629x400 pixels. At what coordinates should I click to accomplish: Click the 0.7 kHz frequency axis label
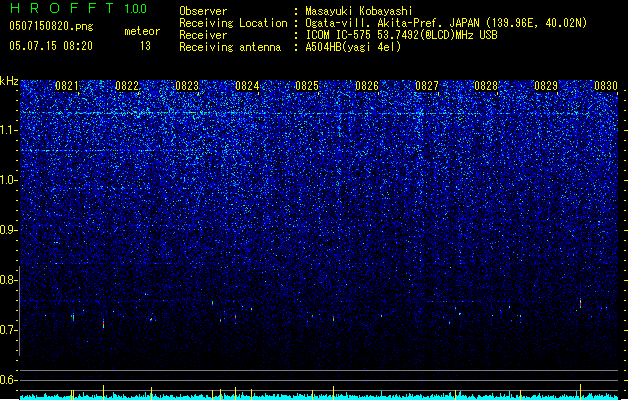point(8,330)
